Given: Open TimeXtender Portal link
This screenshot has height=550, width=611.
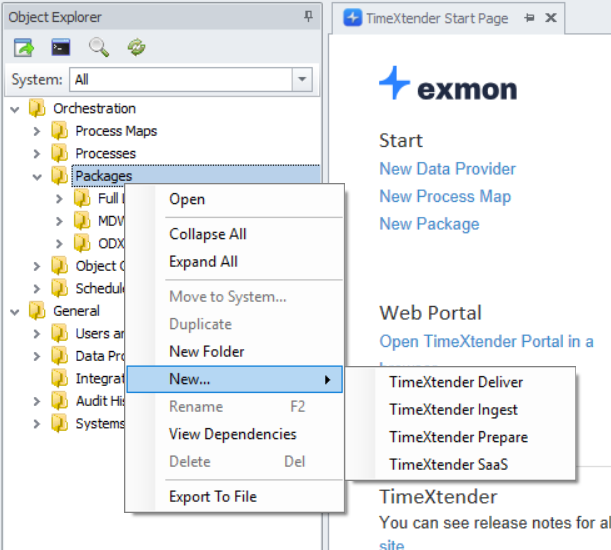Looking at the screenshot, I should (486, 341).
